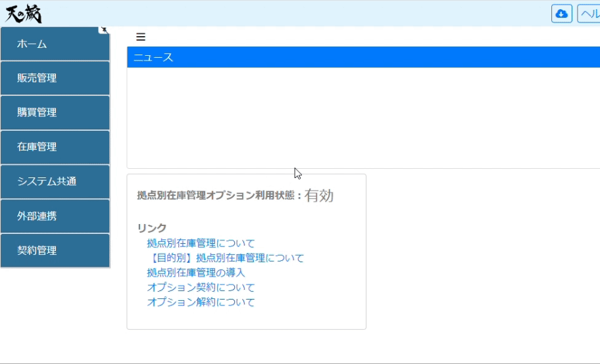Viewport: 600px width, 364px height.
Task: Open link オプション契約について
Action: (201, 288)
